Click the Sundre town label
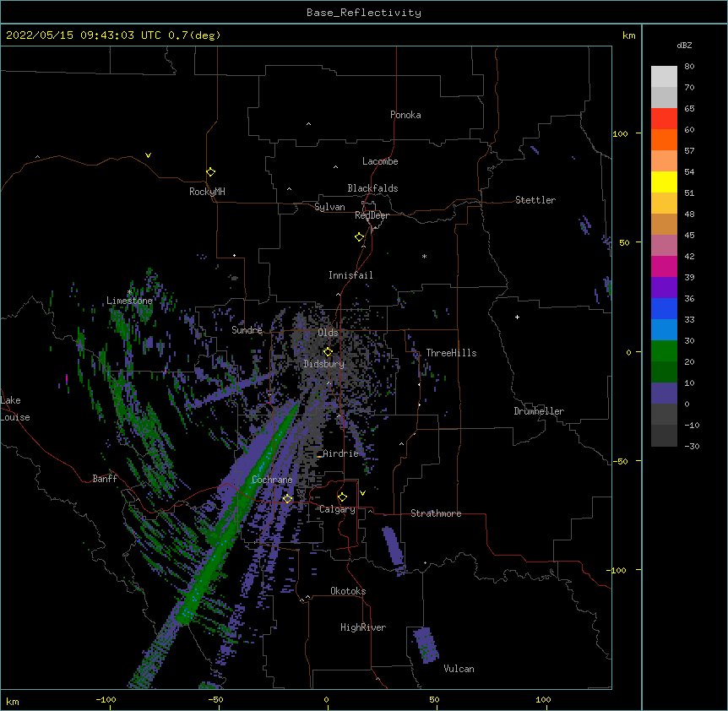Viewport: 728px width, 711px height. click(x=247, y=330)
